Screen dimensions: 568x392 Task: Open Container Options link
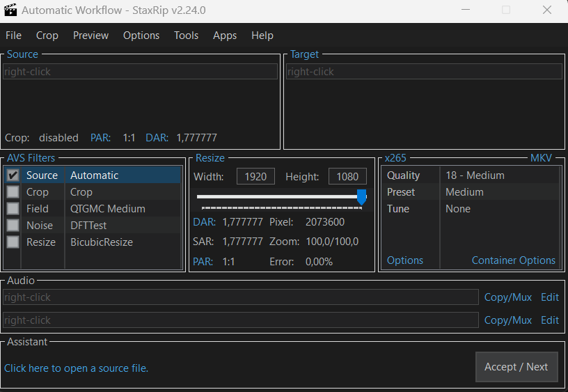click(513, 260)
